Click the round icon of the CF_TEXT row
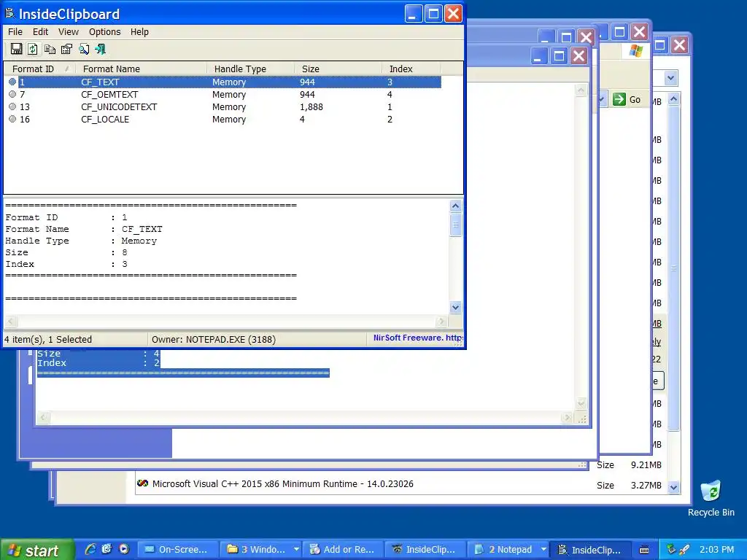 [x=12, y=82]
